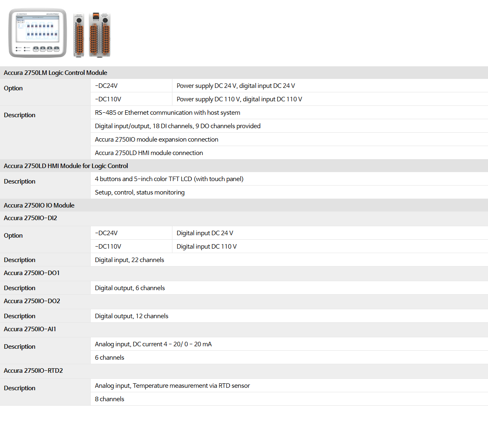Select 'Analog input, DC current 4 - 20/ 0 - 20 mA'
Viewport: 488px width, 448px height.
click(153, 344)
